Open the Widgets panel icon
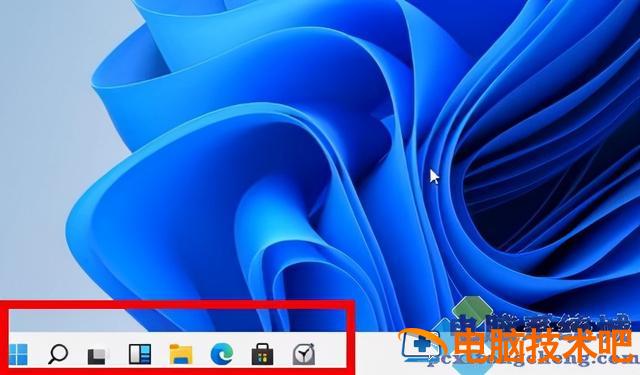This screenshot has width=640, height=375. 140,354
